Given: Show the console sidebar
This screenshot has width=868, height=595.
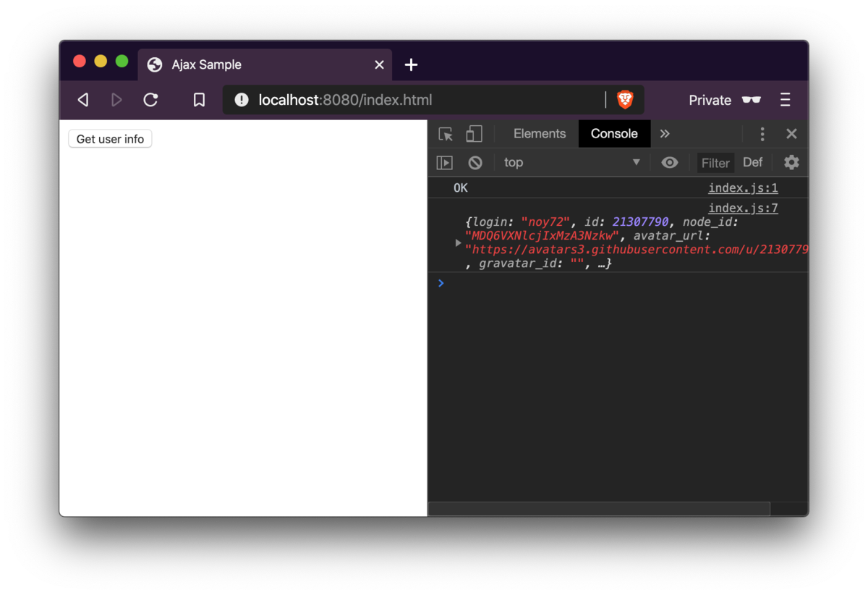Looking at the screenshot, I should 445,163.
